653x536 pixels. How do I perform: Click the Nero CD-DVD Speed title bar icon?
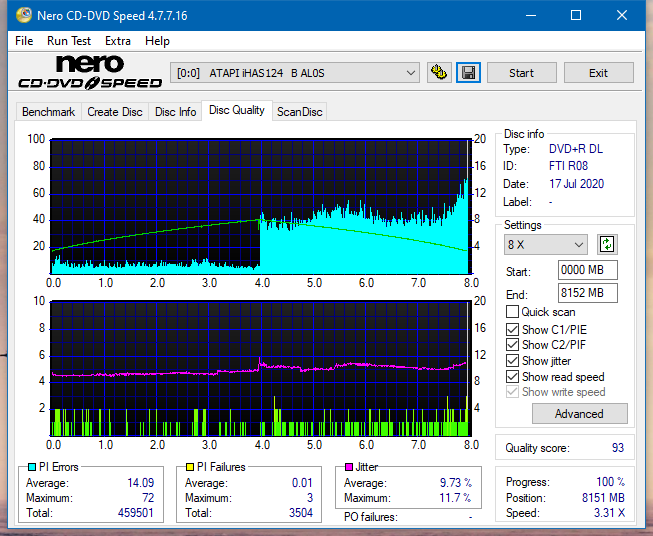[24, 15]
